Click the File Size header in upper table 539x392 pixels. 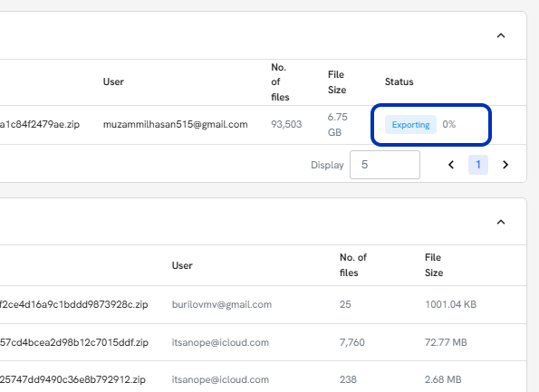pos(337,82)
